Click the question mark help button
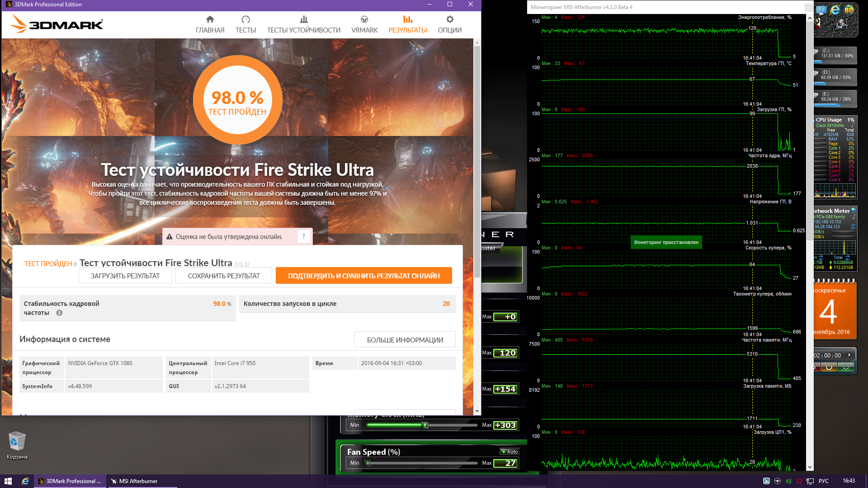The image size is (868, 488). pos(304,236)
